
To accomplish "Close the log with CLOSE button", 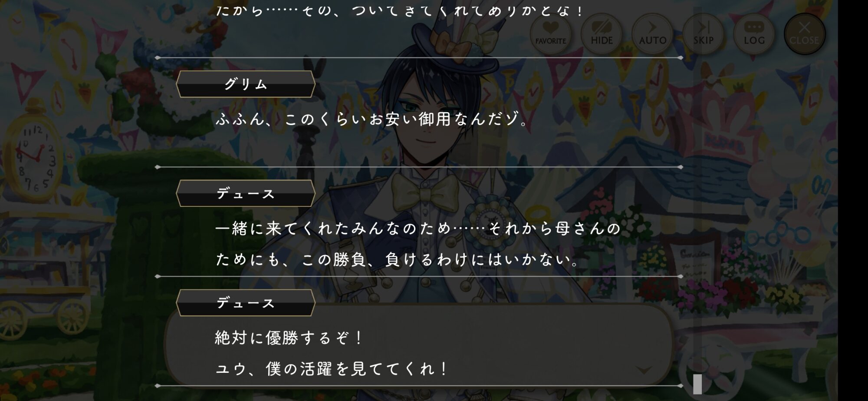I will tap(805, 33).
